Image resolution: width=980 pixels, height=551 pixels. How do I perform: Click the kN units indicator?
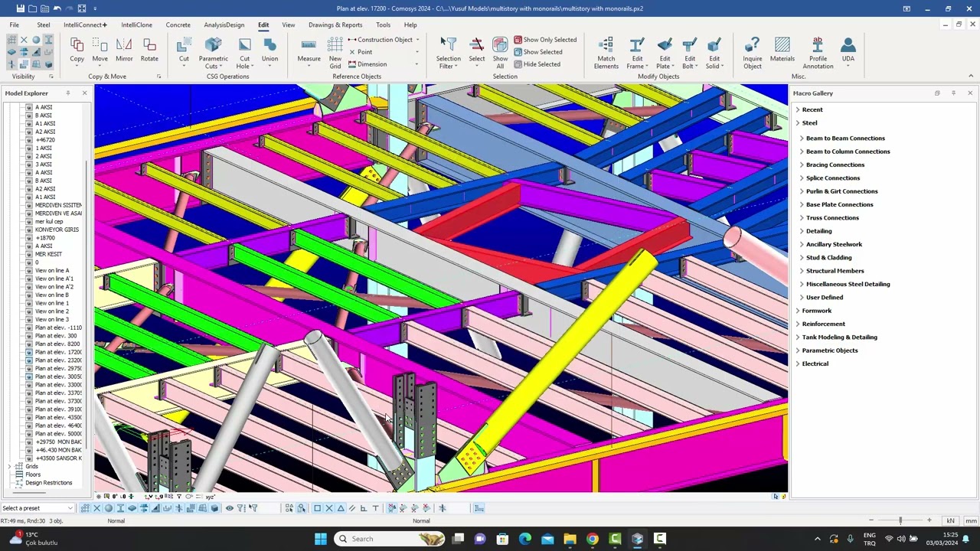951,521
